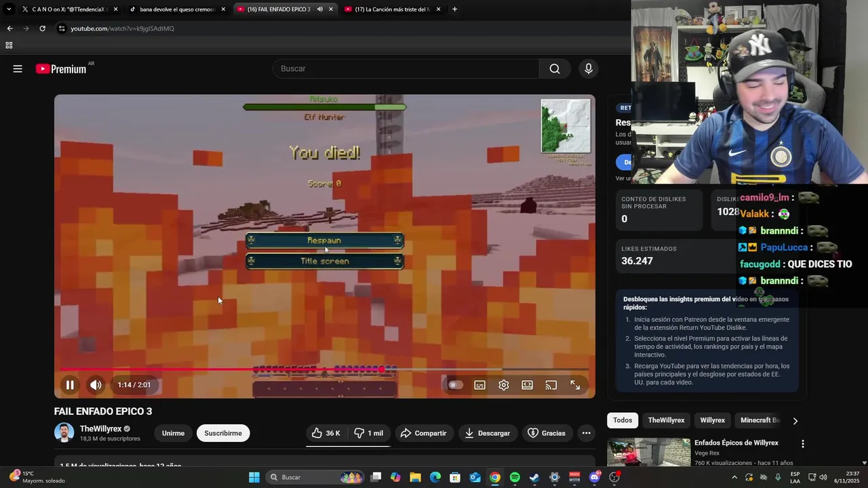The height and width of the screenshot is (488, 868).
Task: Pause the video
Action: click(x=69, y=385)
